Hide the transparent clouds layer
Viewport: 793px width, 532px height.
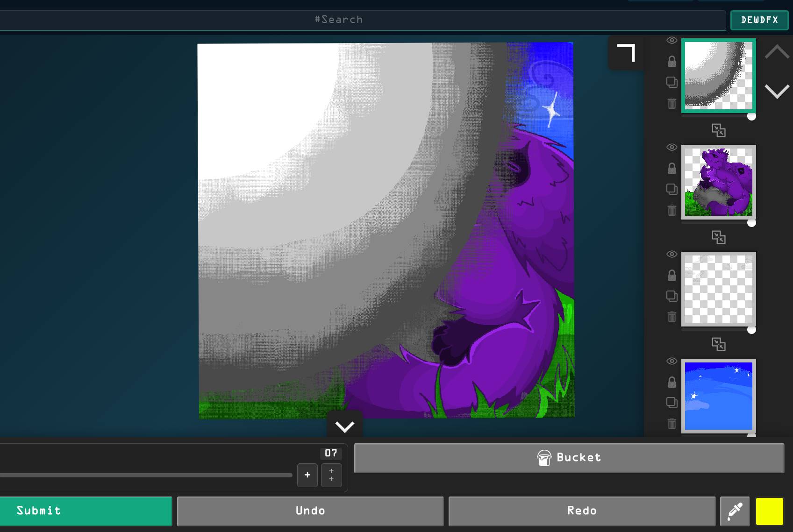coord(672,254)
